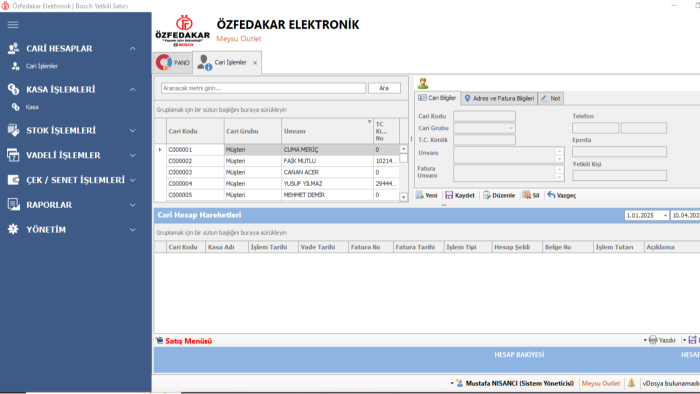This screenshot has width=700, height=394.
Task: Expand the Çek / Senet İşlemleri section
Action: coord(133,180)
